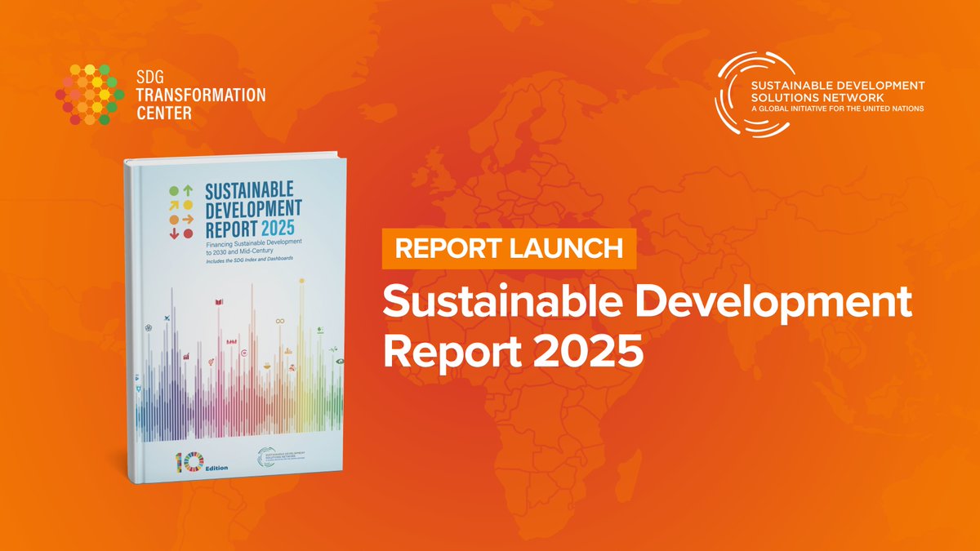Expand the diagonal yellow arrow indicator

coord(176,205)
